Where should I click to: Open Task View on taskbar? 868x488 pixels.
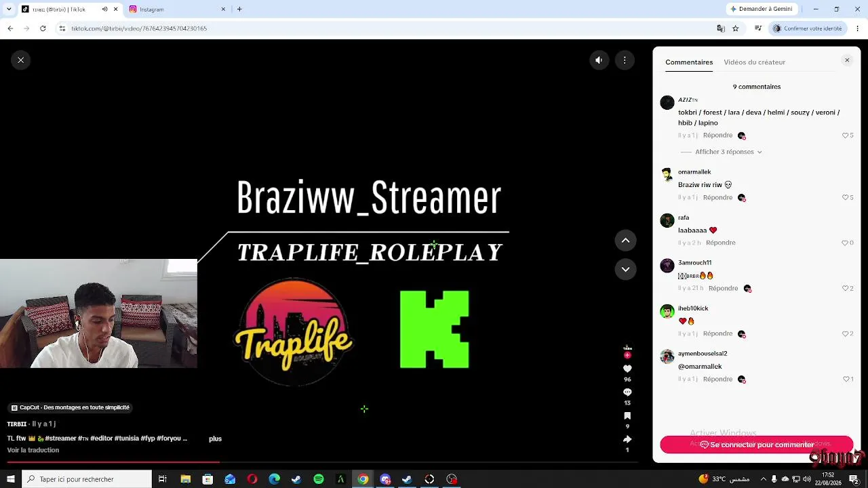pos(163,479)
